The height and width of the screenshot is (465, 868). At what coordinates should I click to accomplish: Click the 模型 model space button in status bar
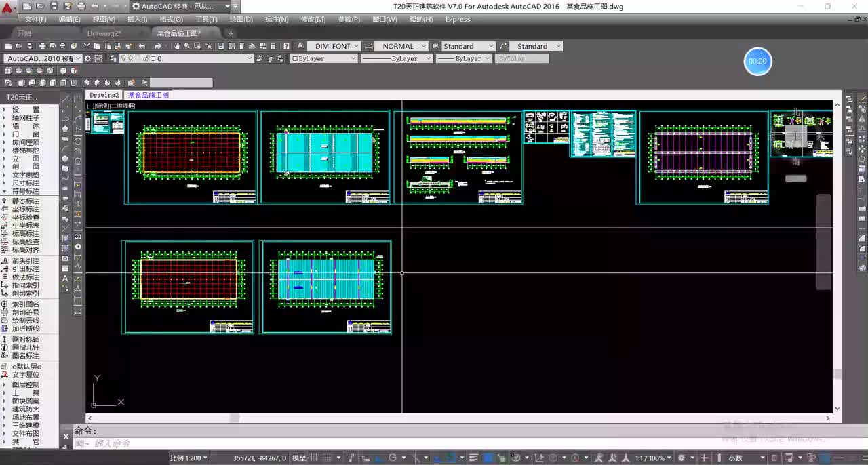(x=298, y=458)
